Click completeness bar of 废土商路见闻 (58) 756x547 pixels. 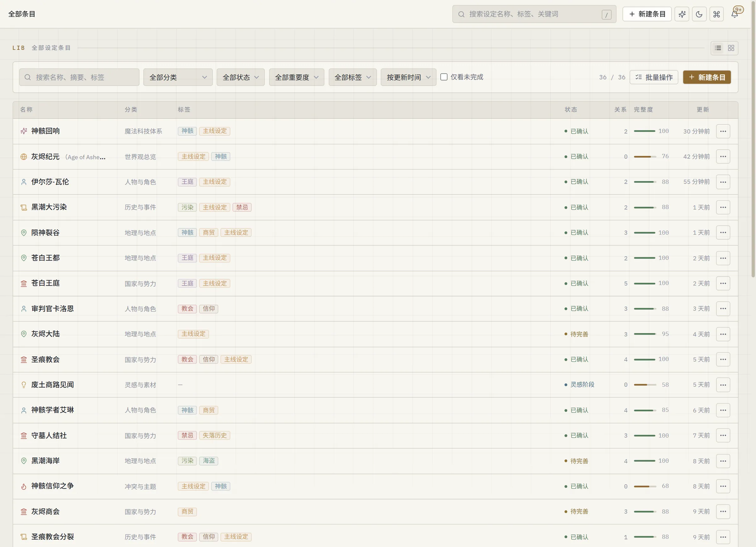645,385
